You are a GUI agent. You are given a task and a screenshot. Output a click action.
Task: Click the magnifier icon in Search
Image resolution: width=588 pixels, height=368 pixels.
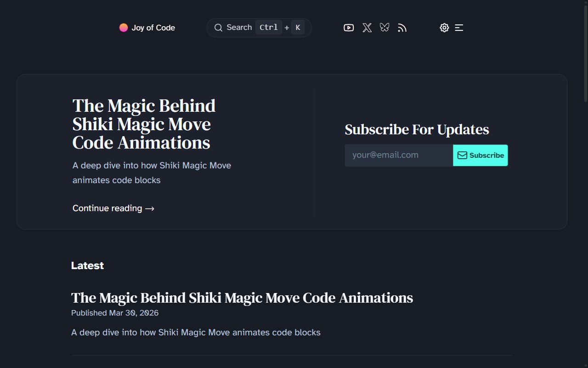click(219, 28)
